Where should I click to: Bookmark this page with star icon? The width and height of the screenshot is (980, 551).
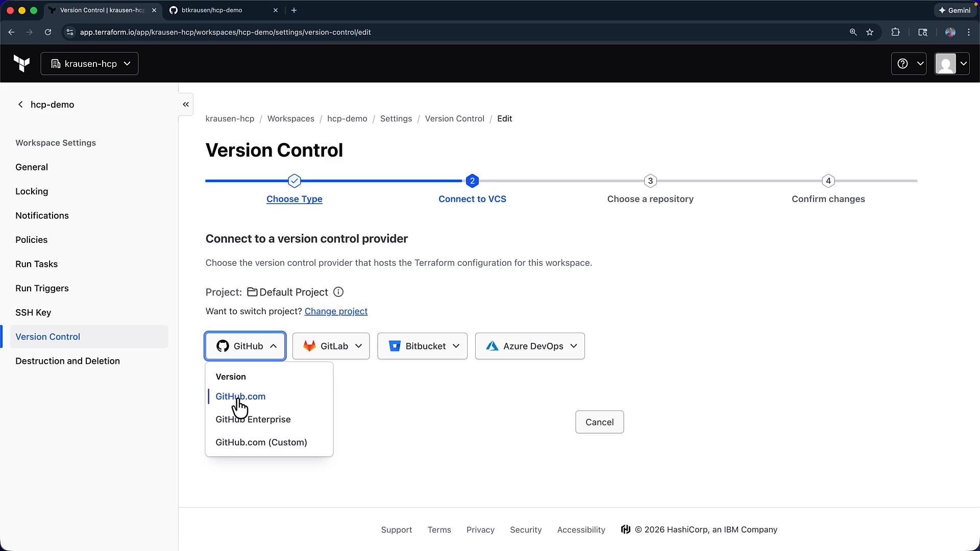(870, 32)
